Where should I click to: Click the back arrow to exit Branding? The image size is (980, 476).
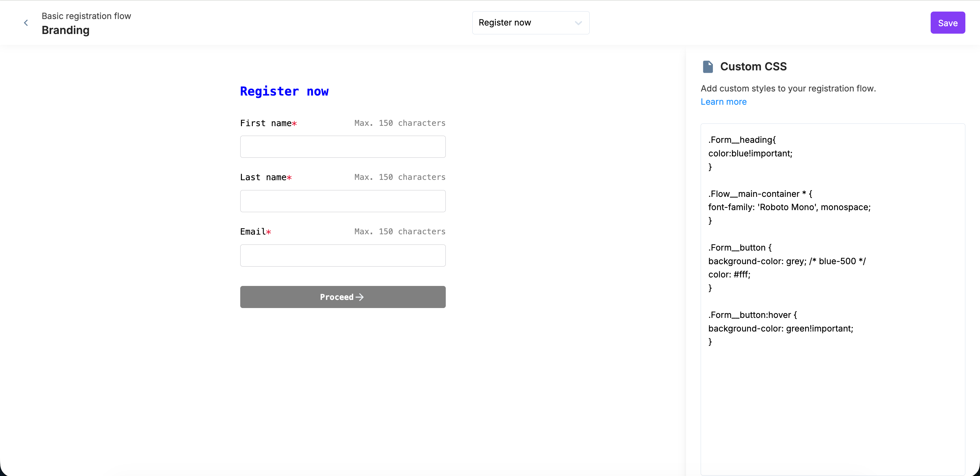(26, 22)
